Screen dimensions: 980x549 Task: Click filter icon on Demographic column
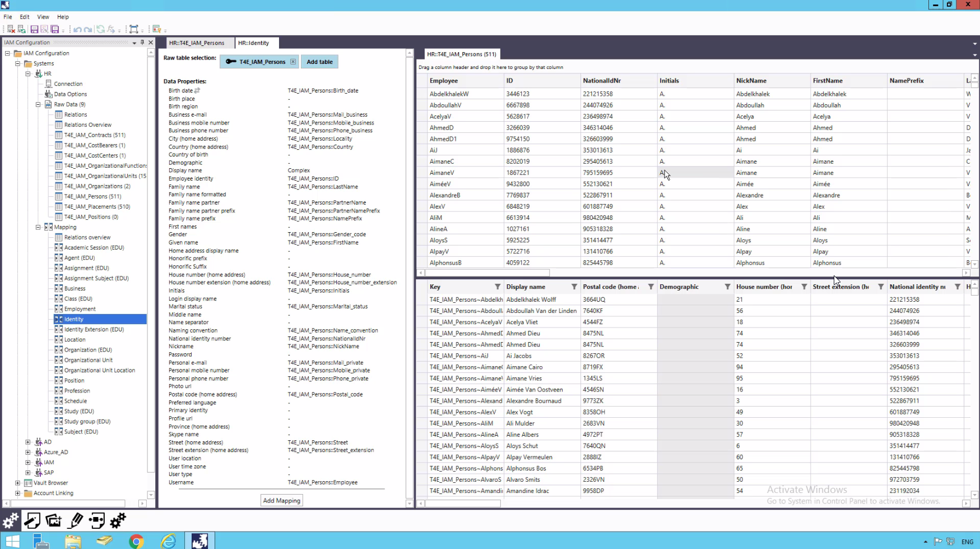coord(727,287)
